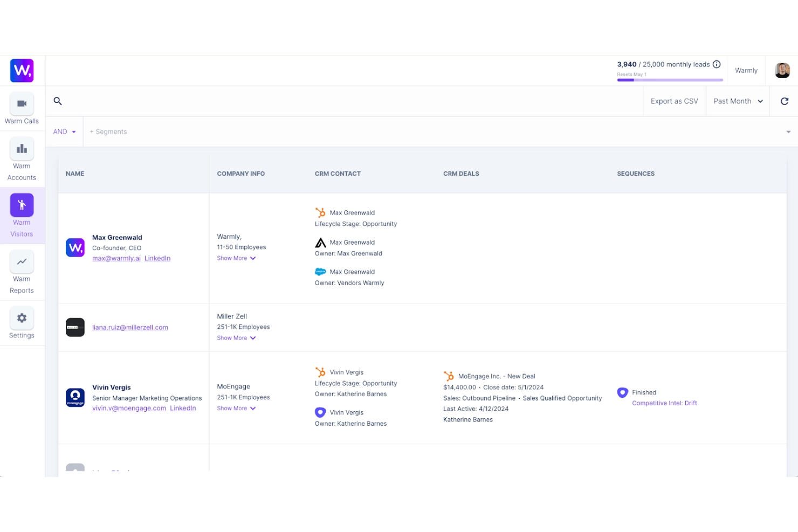Image resolution: width=798 pixels, height=532 pixels.
Task: Click the Finished sequence status
Action: pyautogui.click(x=644, y=392)
